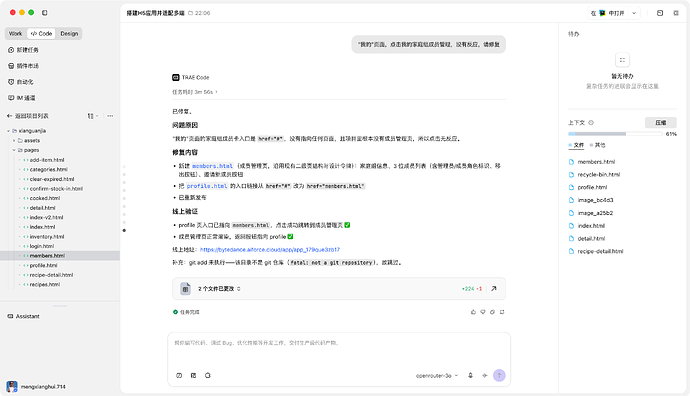
Task: Click the first icon at the input box's bottom left
Action: coord(179,375)
